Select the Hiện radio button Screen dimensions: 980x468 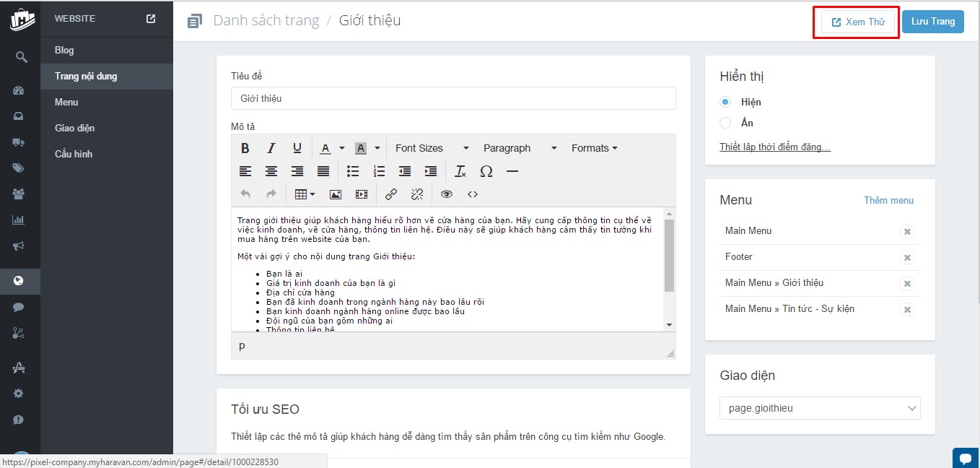tap(725, 102)
